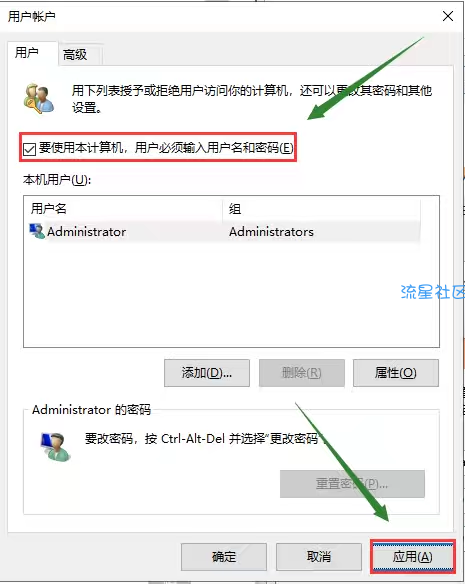Open the 添加(D)... add user button
This screenshot has height=584, width=465.
click(207, 373)
